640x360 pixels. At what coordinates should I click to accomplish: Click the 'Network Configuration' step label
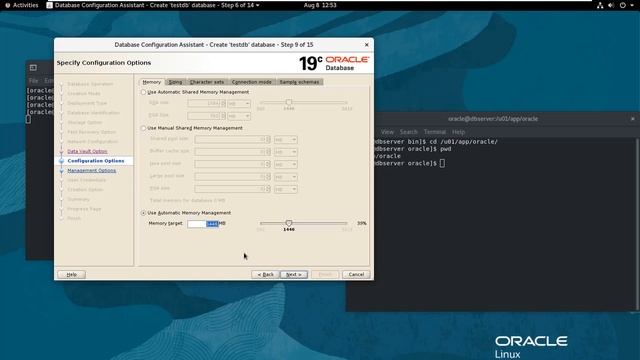click(93, 142)
